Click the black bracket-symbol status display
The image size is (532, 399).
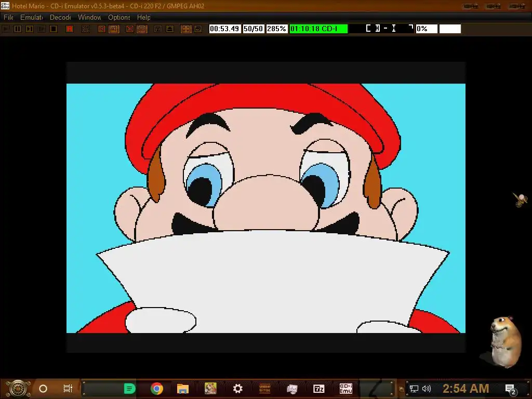tap(382, 29)
